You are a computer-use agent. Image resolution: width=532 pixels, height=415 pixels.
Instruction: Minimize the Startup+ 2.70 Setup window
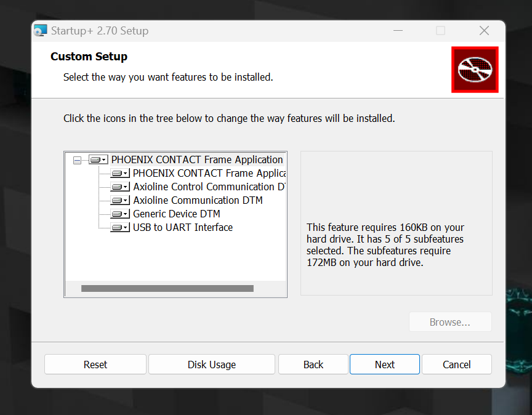point(398,31)
